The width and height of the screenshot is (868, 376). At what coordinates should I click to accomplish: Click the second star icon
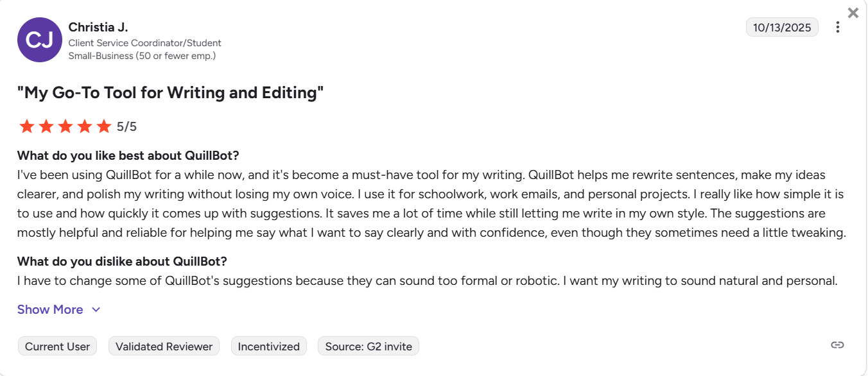[46, 126]
